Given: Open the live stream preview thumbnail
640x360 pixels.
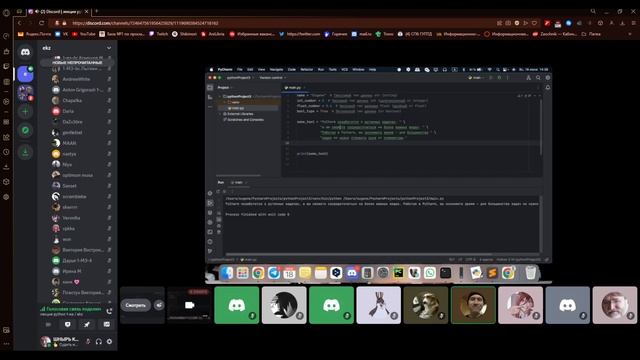Looking at the screenshot, I should 189,305.
